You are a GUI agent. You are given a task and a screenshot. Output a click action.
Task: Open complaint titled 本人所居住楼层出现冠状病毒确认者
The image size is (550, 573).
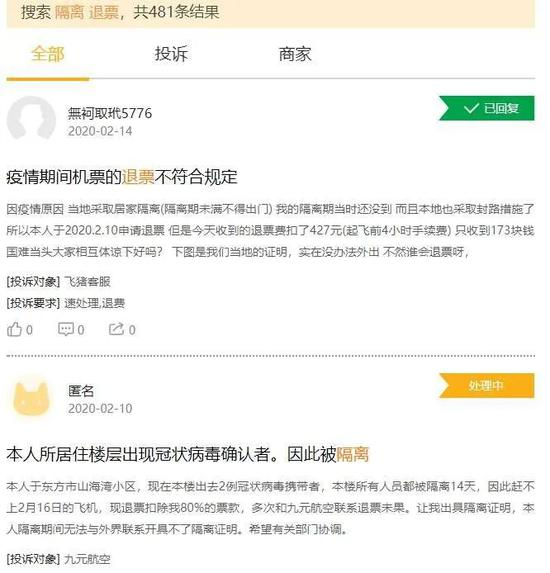click(x=188, y=454)
